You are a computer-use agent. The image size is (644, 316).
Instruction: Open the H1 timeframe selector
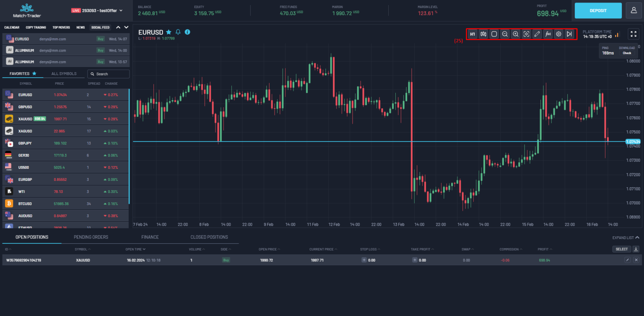click(473, 34)
